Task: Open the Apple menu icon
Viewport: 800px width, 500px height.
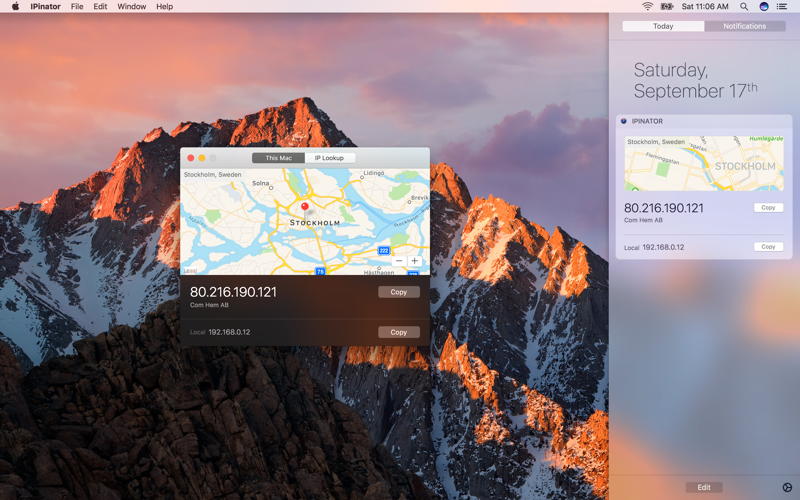Action: [15, 6]
